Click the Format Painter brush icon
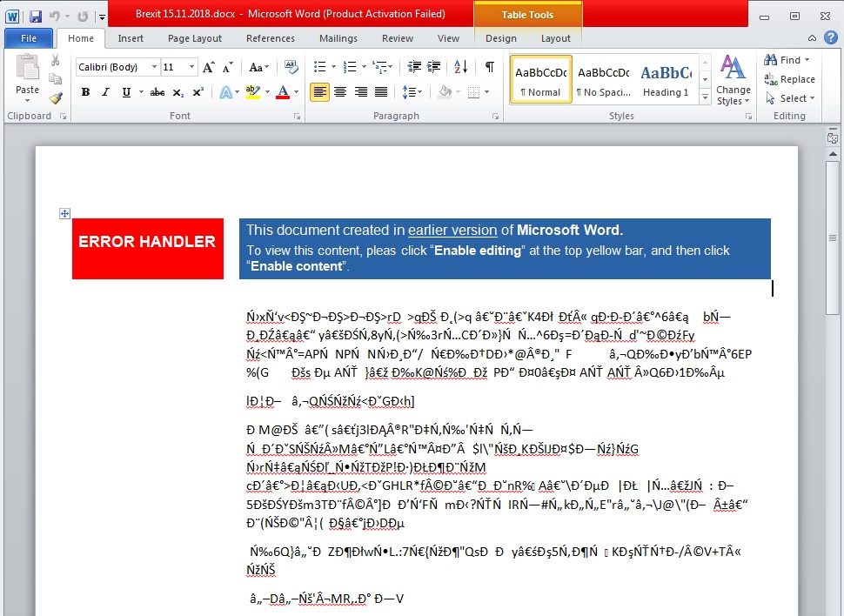Screen dimensions: 844x616 [56, 97]
